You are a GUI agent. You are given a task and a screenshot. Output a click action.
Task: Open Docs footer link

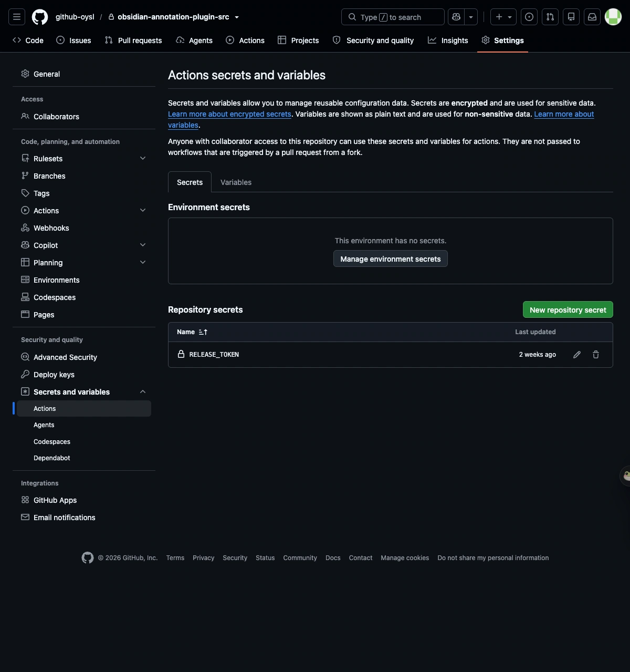click(333, 558)
